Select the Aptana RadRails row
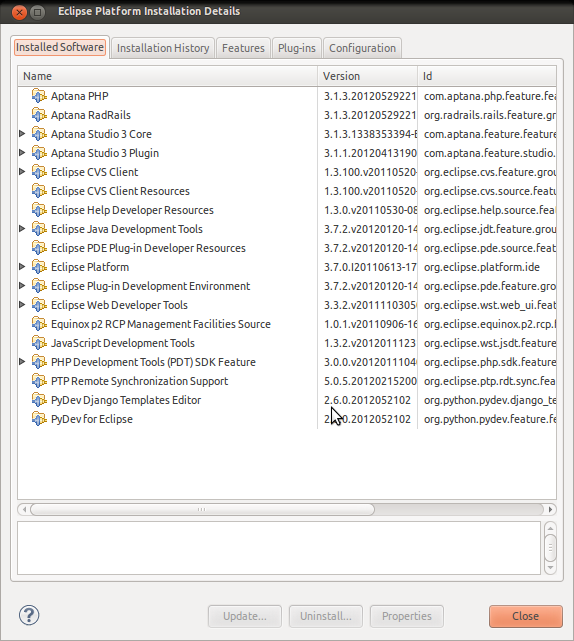574x641 pixels. pyautogui.click(x=287, y=115)
